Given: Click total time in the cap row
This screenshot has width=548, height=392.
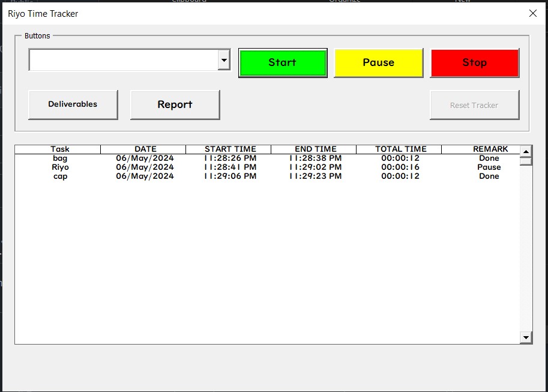Looking at the screenshot, I should pos(400,176).
